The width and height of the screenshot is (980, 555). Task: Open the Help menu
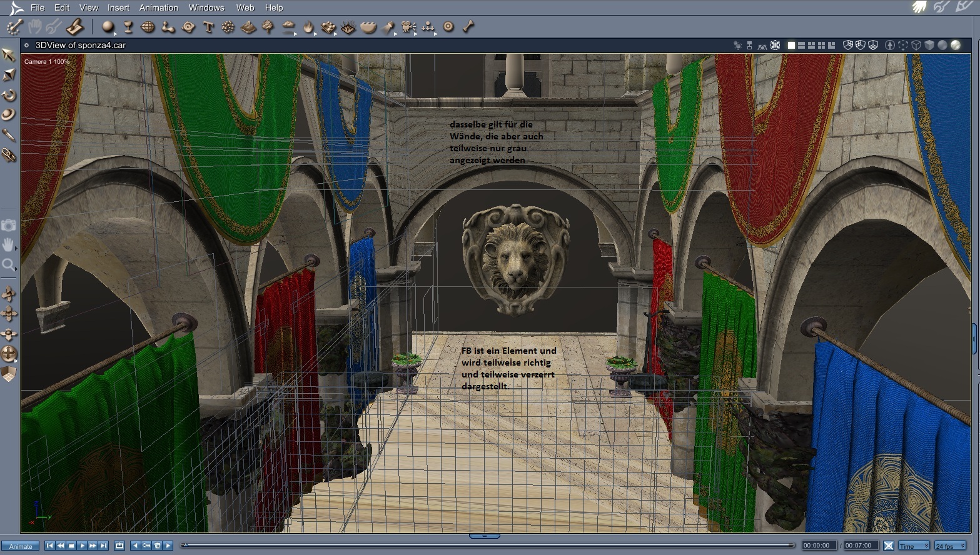[274, 7]
